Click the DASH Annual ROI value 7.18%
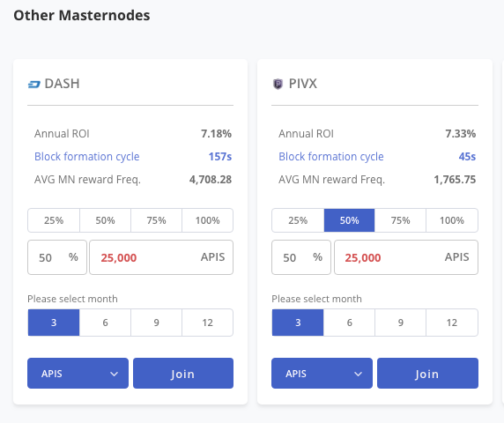The height and width of the screenshot is (423, 504). point(217,134)
